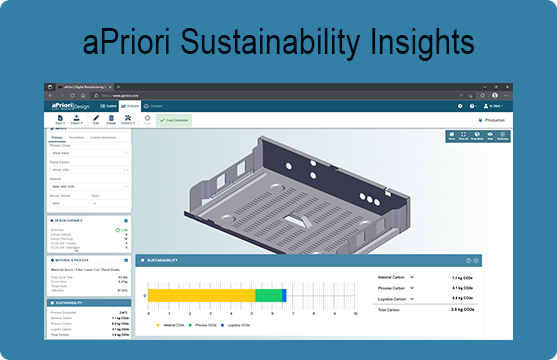557x360 pixels.
Task: Switch to the Explore tab
Action: [108, 106]
